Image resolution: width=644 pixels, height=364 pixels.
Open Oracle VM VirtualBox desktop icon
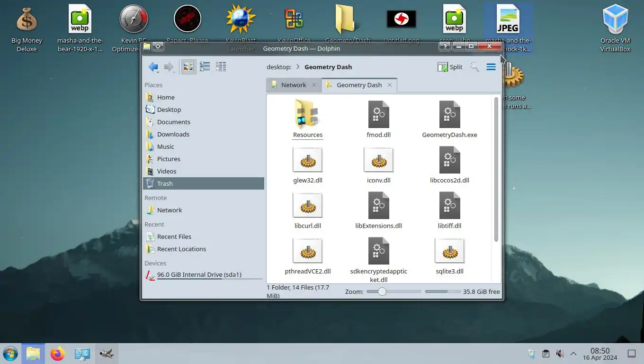(616, 28)
